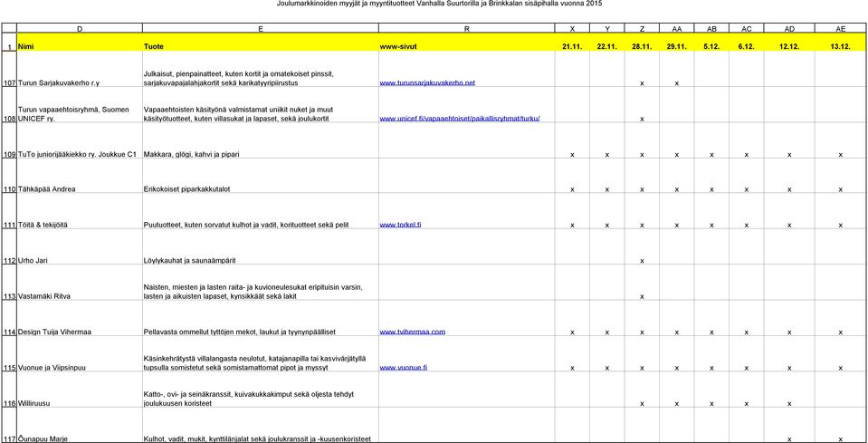Click 'Pellavasta ommellut tyttöjen mekot' product cell
868x443 pixels.
point(260,318)
